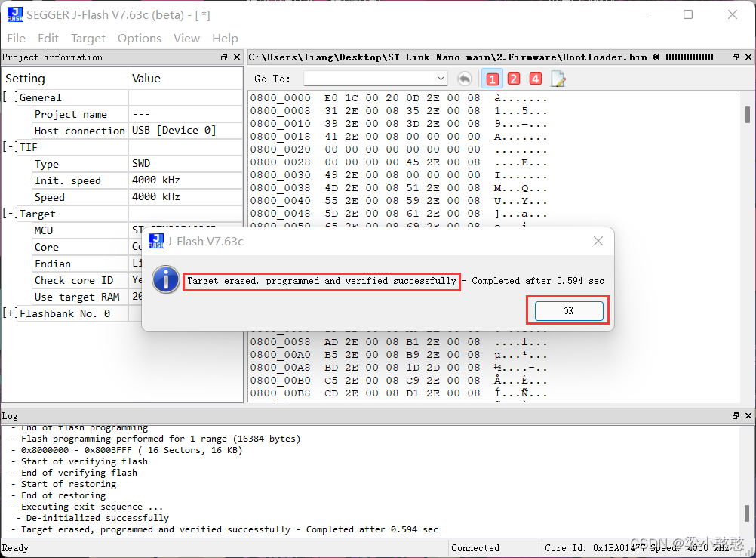Close the Project information panel

point(237,57)
